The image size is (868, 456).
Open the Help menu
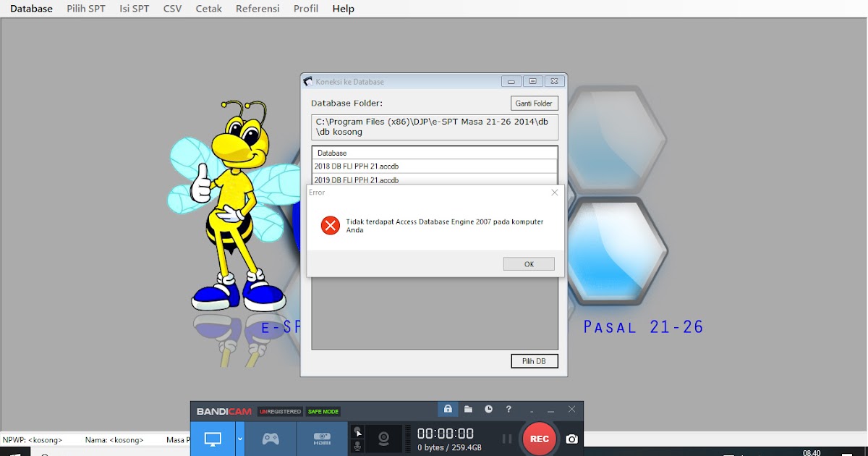click(x=343, y=9)
